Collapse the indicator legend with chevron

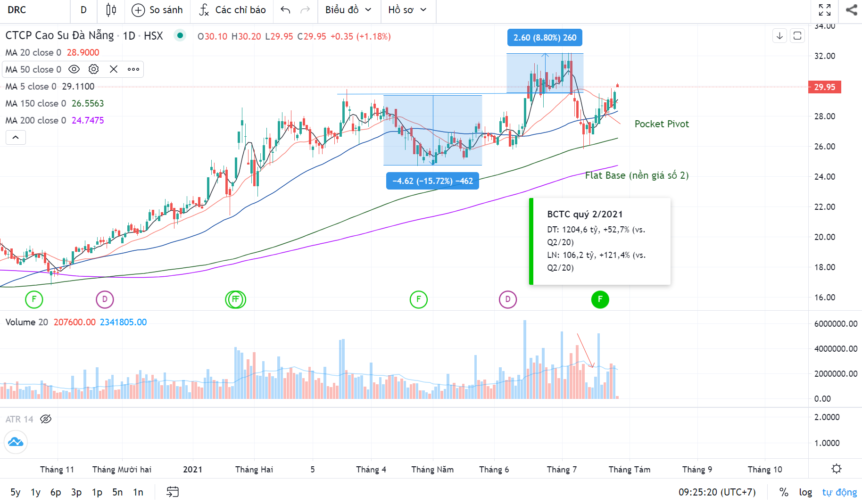[16, 137]
